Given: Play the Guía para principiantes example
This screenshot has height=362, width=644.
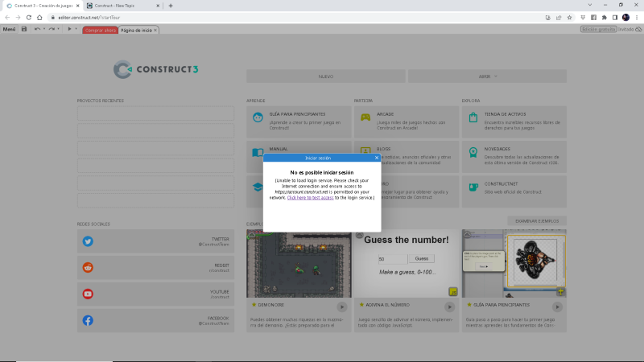Looking at the screenshot, I should click(x=557, y=306).
